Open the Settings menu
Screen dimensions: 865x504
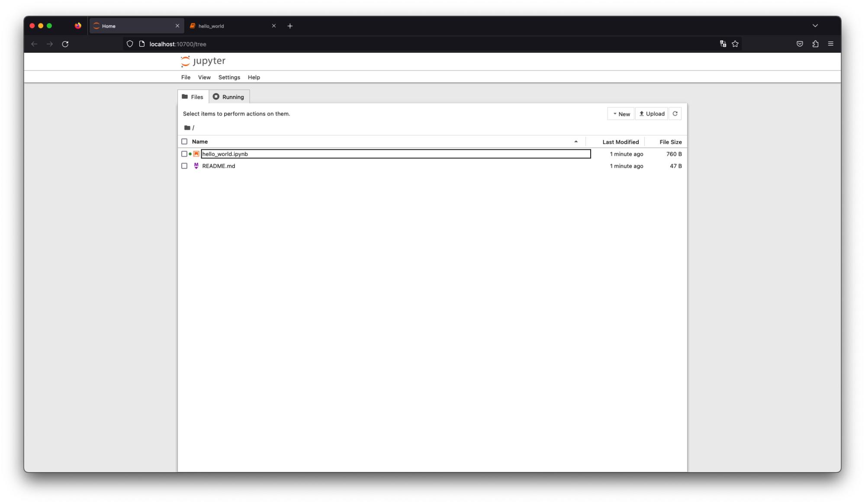[x=229, y=77]
